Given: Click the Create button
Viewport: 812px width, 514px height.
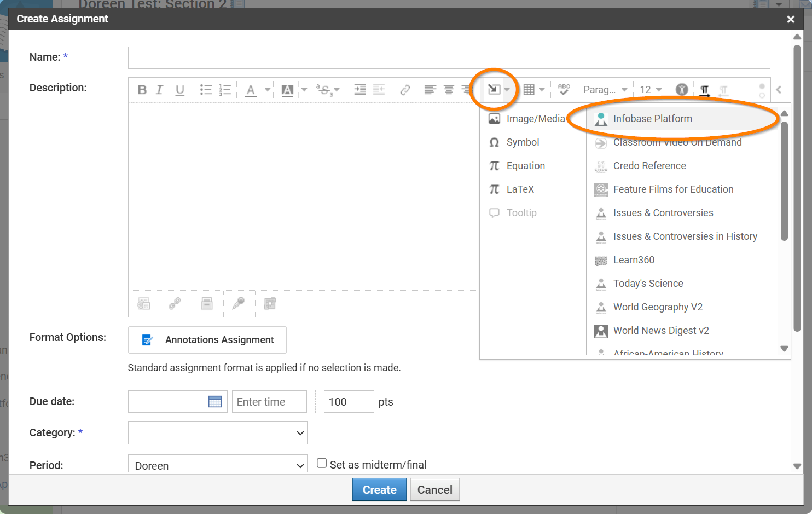Looking at the screenshot, I should tap(379, 490).
